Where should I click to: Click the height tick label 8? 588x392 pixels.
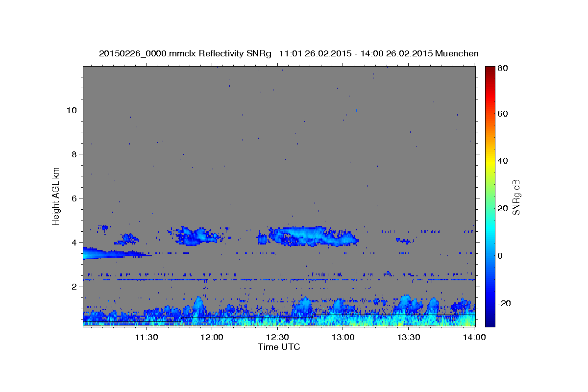(74, 154)
